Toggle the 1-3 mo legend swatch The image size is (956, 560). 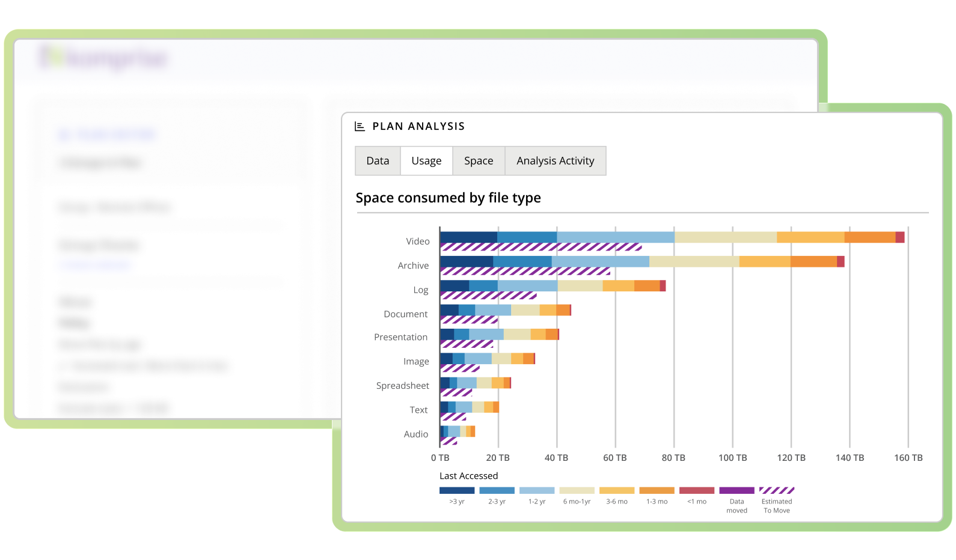[x=657, y=490]
